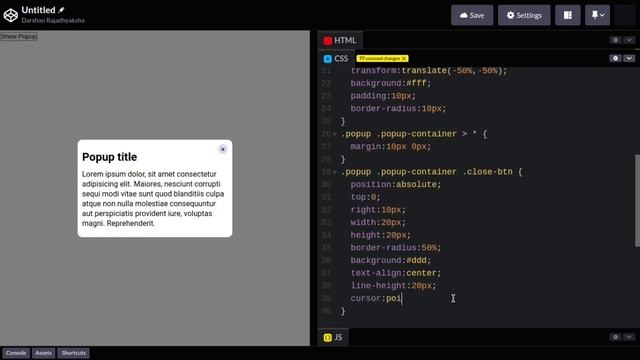This screenshot has width=640, height=360.
Task: Select the HTML editor tab
Action: pos(340,40)
